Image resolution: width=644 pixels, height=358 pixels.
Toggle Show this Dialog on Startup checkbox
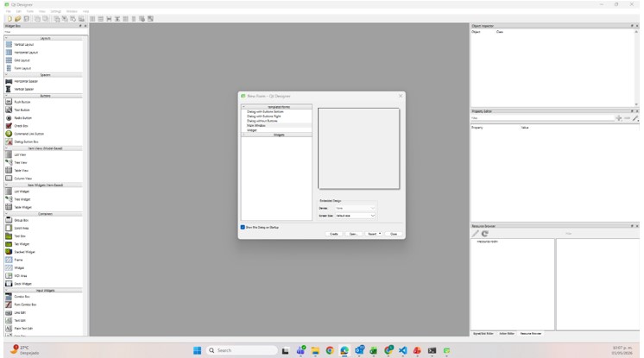(243, 227)
